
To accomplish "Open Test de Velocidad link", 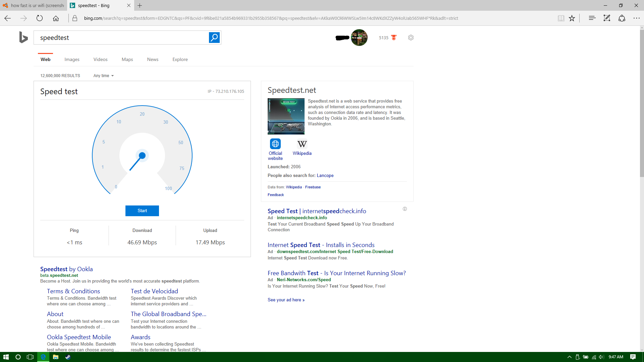I will tap(154, 291).
